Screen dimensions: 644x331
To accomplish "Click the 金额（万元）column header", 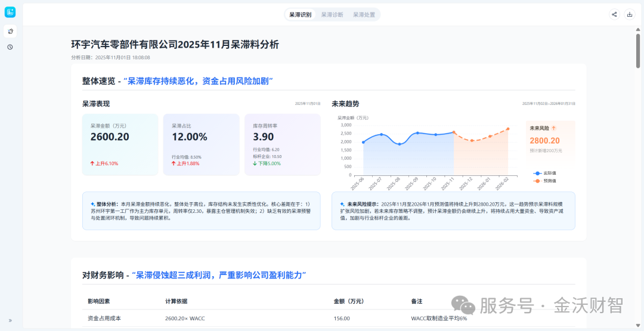I will [x=349, y=301].
